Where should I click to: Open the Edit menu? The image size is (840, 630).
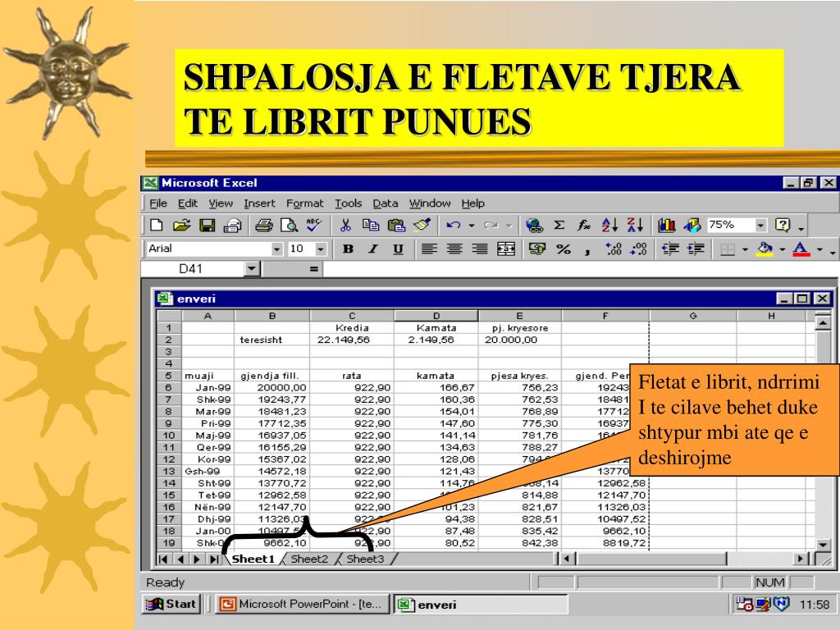coord(188,203)
